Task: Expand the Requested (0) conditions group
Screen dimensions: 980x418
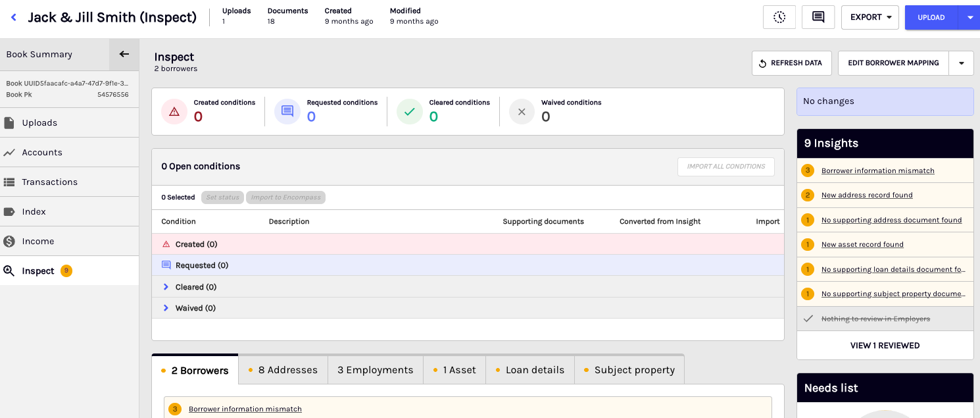Action: point(468,265)
